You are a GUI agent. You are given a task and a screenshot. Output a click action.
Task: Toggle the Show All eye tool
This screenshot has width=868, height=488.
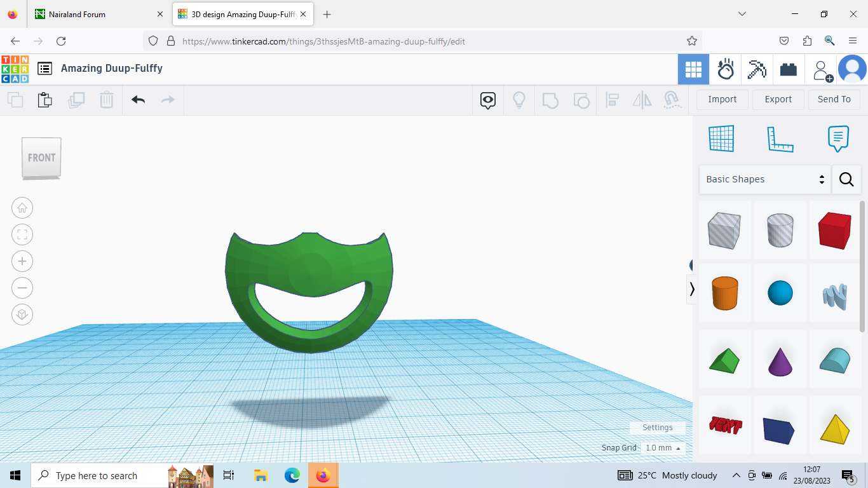pos(487,100)
